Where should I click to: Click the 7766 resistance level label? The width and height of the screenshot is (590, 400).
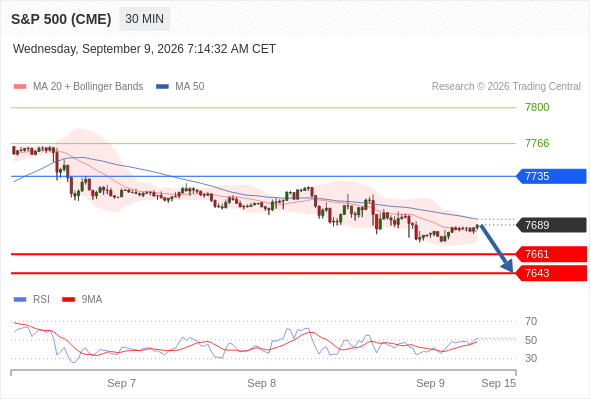(x=537, y=143)
